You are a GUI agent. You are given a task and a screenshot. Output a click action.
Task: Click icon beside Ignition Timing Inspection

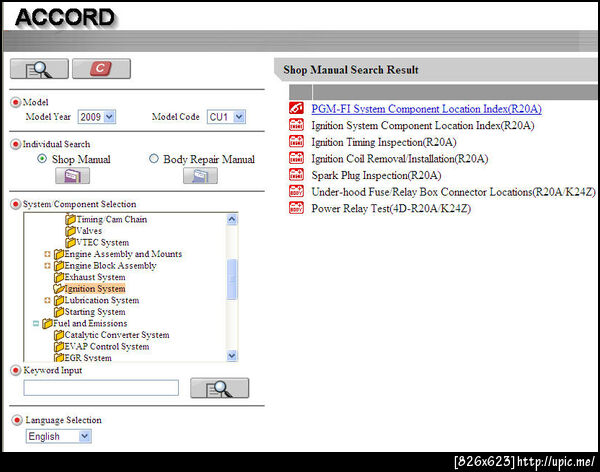point(296,142)
